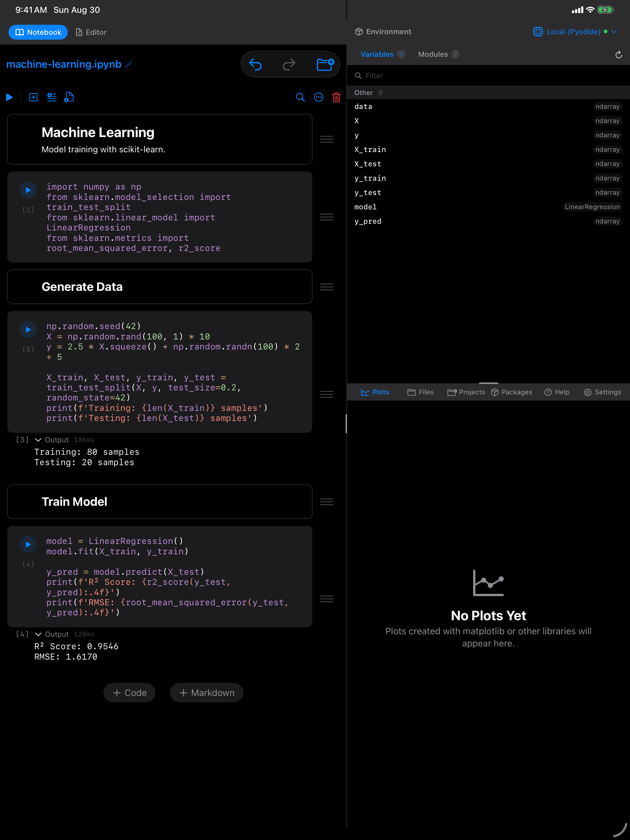
Task: Click the Train Model markdown cell
Action: point(160,501)
